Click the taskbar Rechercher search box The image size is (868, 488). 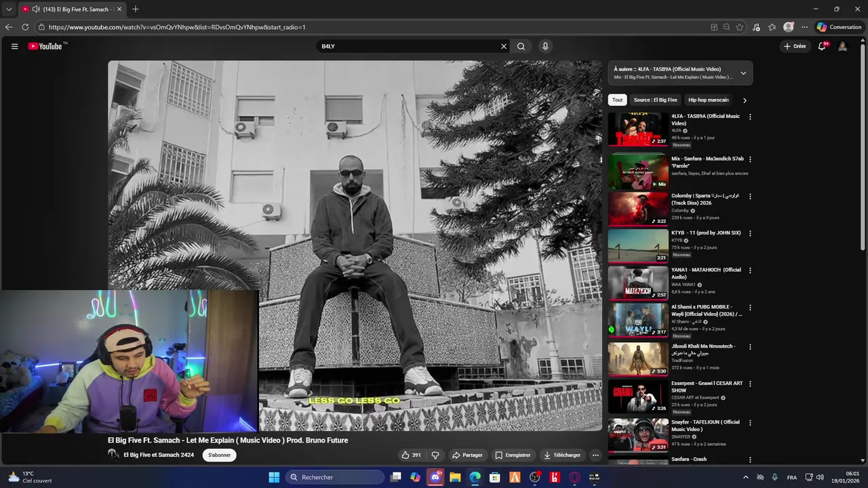[x=335, y=477]
